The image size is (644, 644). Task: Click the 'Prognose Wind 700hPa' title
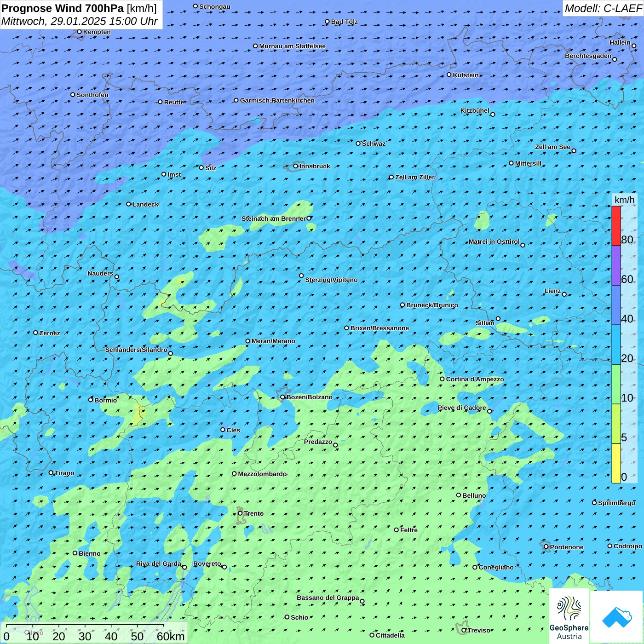pos(63,8)
